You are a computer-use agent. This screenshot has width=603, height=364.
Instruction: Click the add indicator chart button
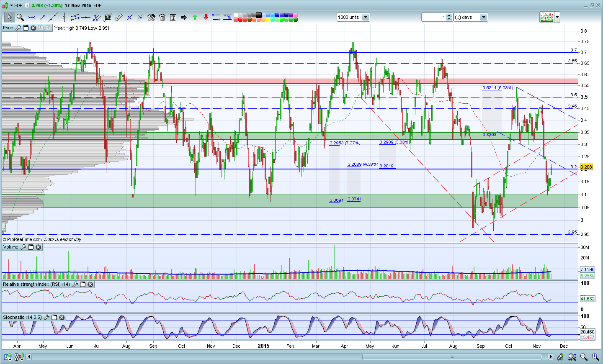coord(547,17)
